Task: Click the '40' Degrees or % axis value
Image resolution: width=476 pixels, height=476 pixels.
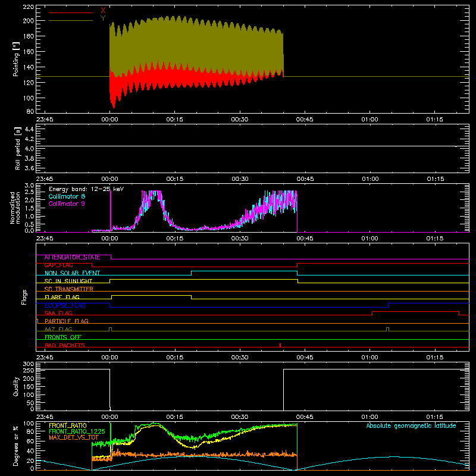Action: point(30,451)
